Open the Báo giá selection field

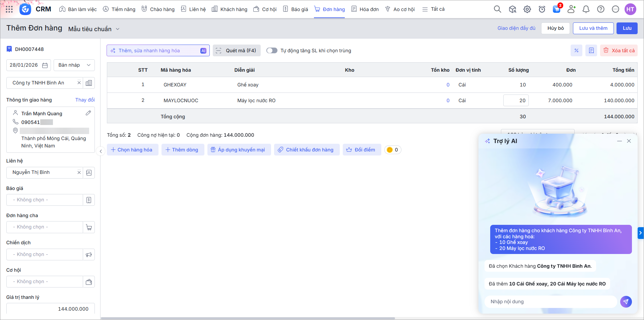pos(45,200)
